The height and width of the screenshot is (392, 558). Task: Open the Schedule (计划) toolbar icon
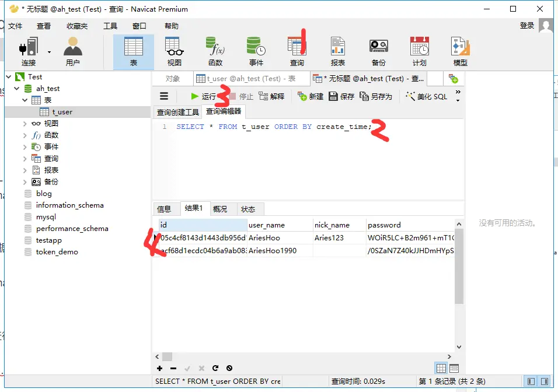pyautogui.click(x=420, y=51)
